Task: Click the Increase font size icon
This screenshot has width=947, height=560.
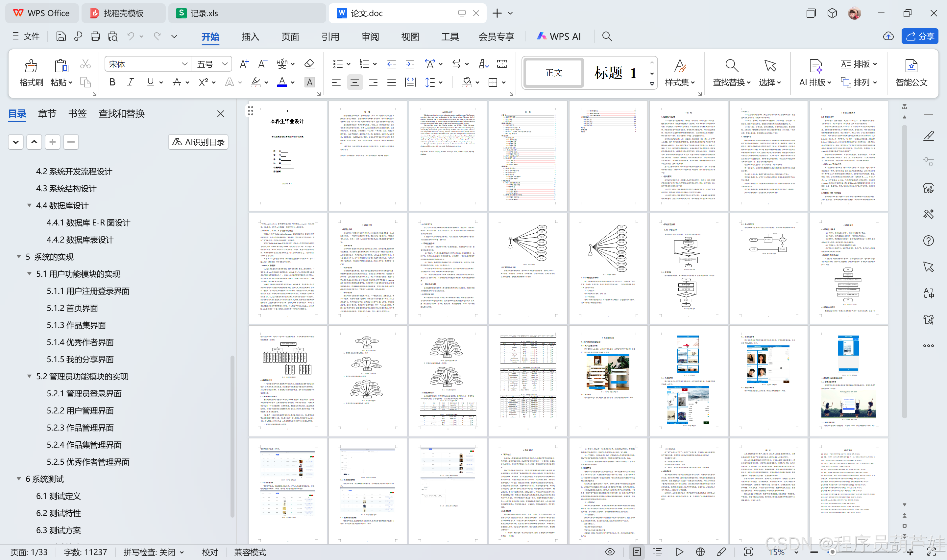Action: pos(244,64)
